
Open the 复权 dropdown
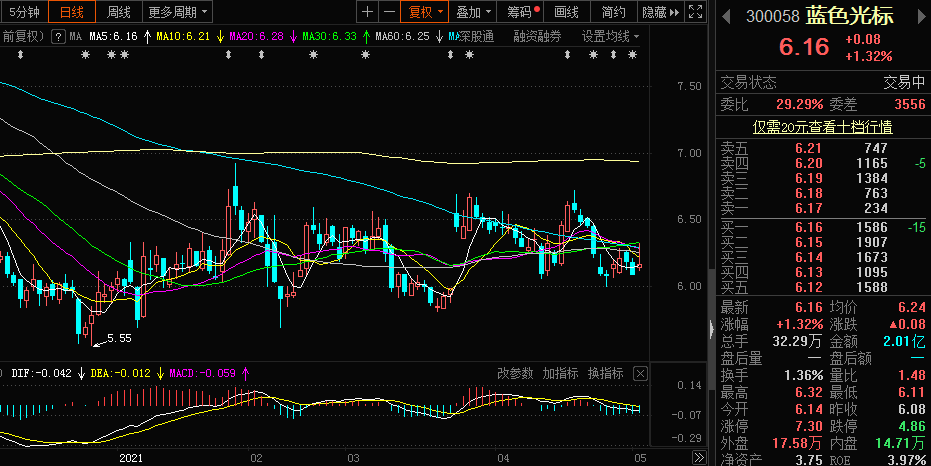tap(425, 12)
